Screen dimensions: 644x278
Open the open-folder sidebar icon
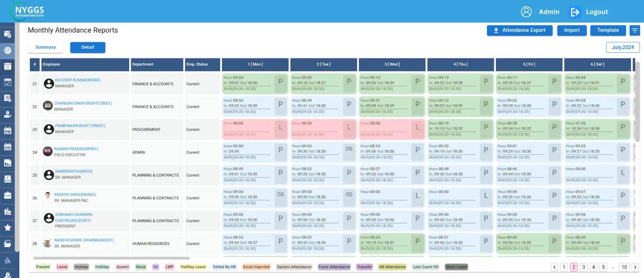click(7, 243)
